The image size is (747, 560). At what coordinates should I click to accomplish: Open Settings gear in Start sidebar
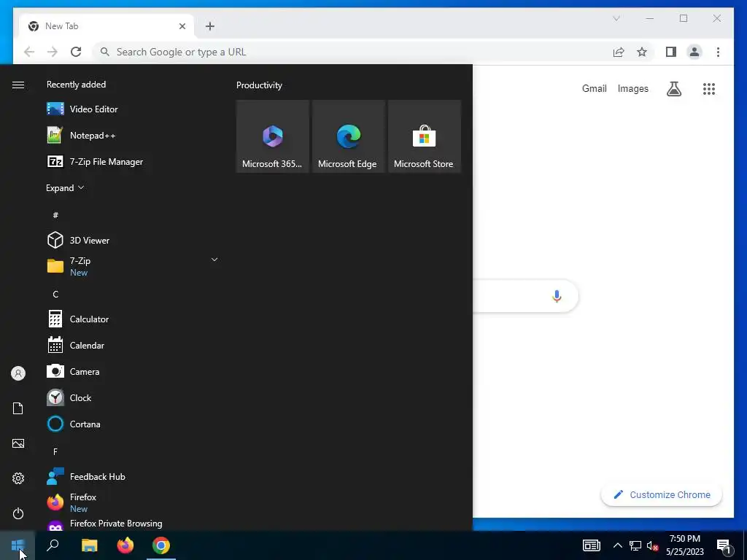(18, 478)
